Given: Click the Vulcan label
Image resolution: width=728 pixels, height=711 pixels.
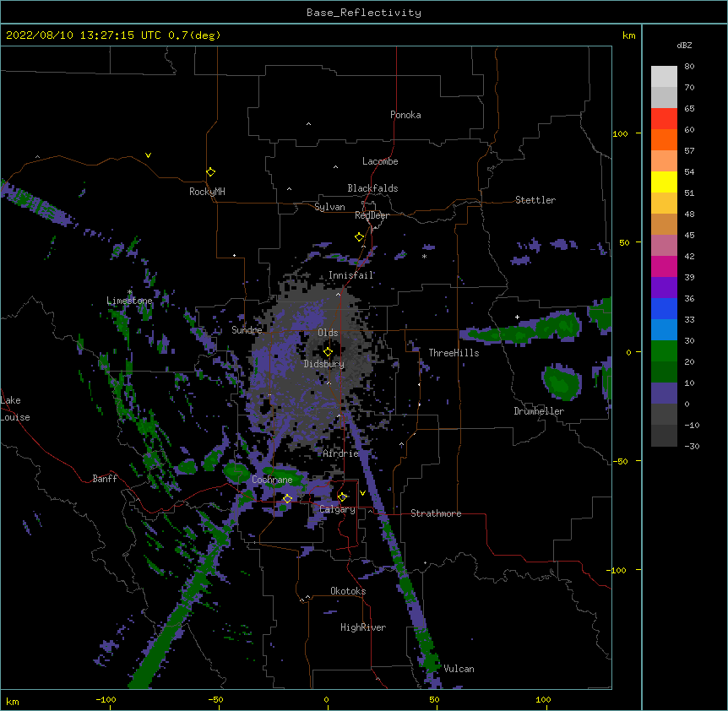Looking at the screenshot, I should 459,669.
